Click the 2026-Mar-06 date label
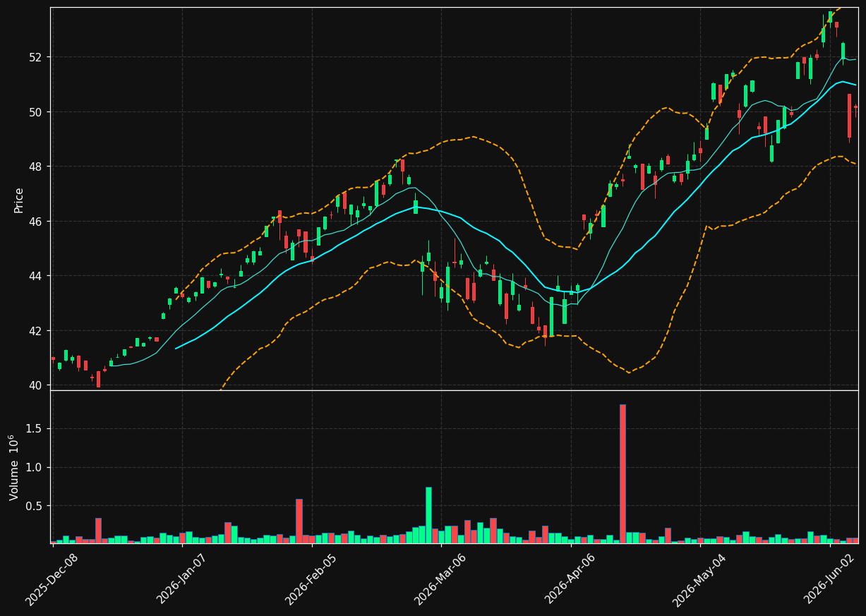 [442, 579]
